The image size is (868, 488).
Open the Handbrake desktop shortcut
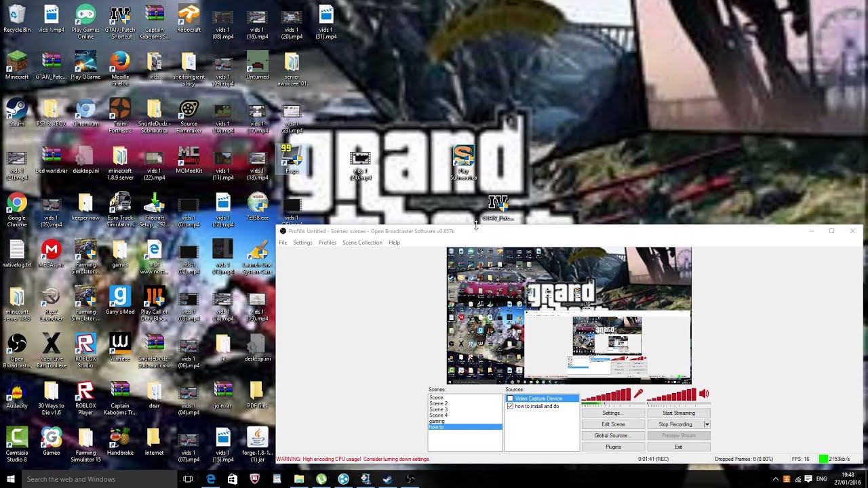[120, 441]
